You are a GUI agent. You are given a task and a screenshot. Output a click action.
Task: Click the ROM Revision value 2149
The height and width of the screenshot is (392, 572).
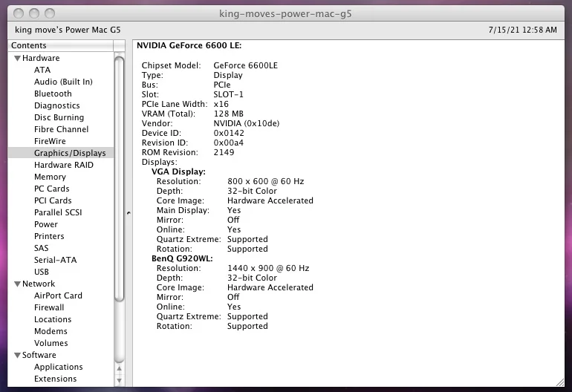[x=224, y=152]
